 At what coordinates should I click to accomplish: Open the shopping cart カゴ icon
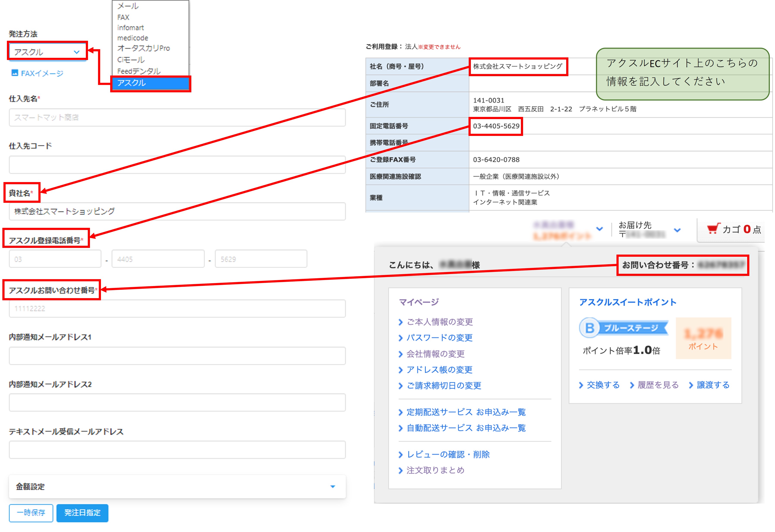[713, 229]
